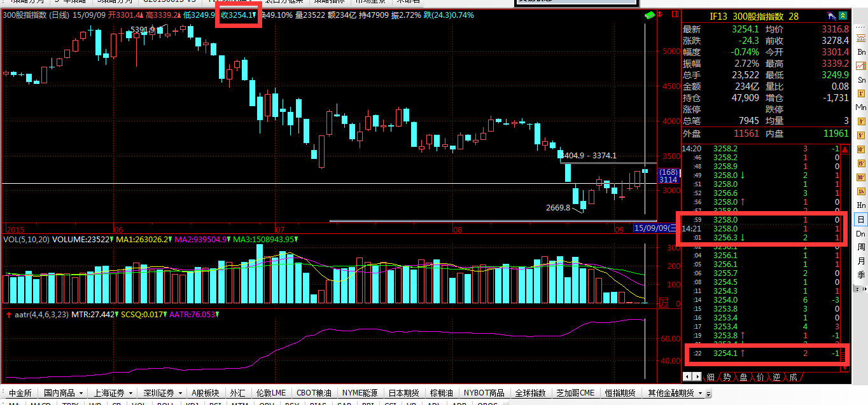Select the 5-minute period icon
The height and width of the screenshot is (405, 868).
tap(861, 135)
